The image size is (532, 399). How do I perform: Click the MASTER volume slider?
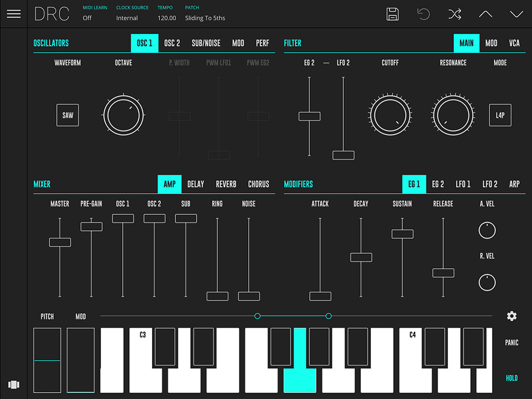[60, 242]
